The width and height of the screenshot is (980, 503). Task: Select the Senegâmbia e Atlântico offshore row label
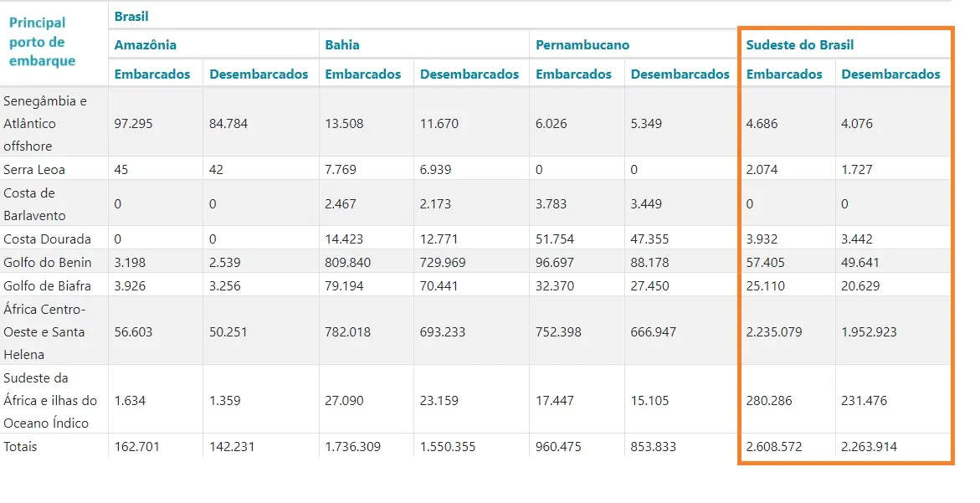tap(45, 124)
